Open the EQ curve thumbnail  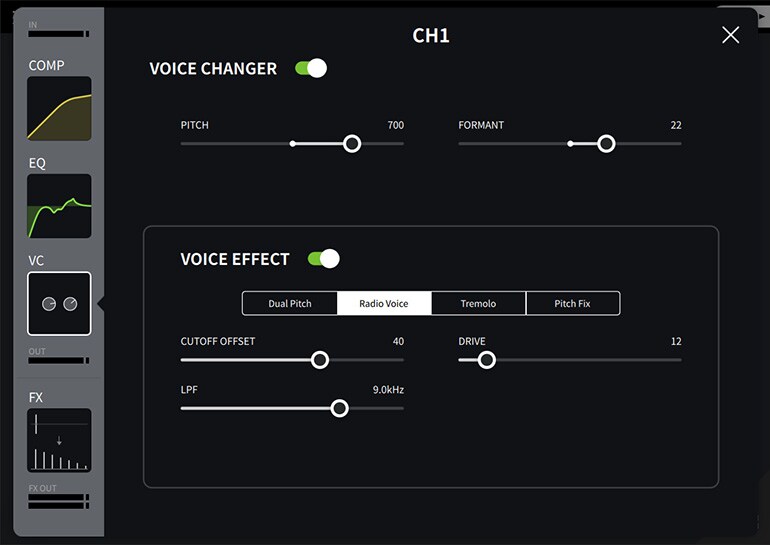coord(59,206)
